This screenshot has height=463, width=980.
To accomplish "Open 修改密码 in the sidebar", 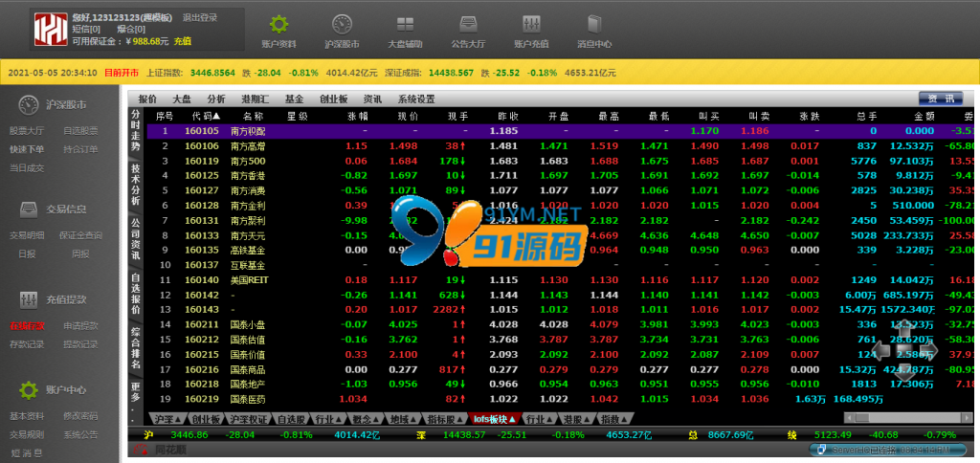I will (x=80, y=416).
